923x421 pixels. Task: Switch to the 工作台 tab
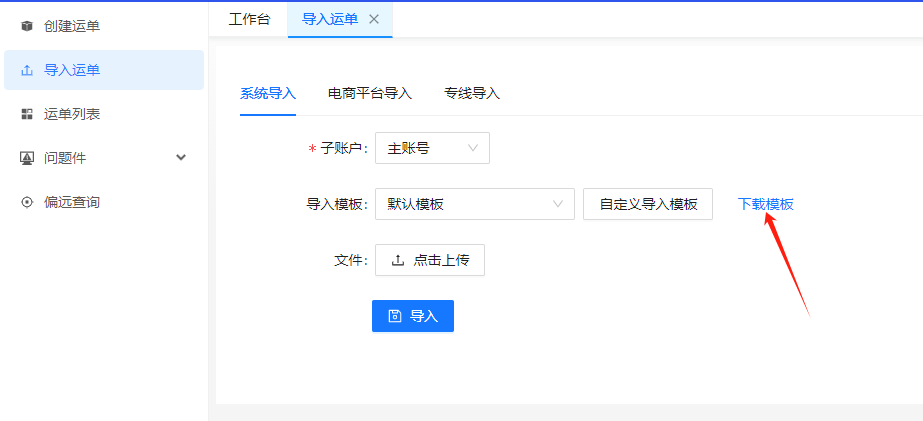(249, 19)
